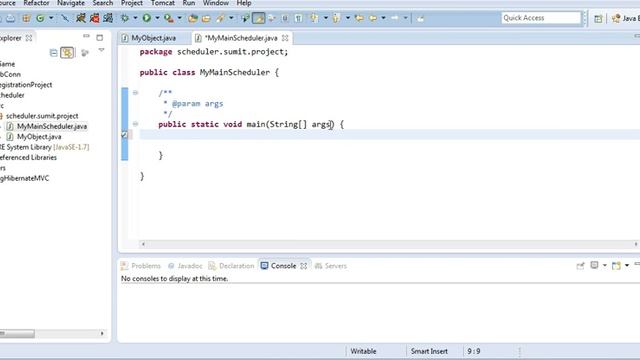Select MyMainScheduler.java in Package Explorer

[52, 126]
